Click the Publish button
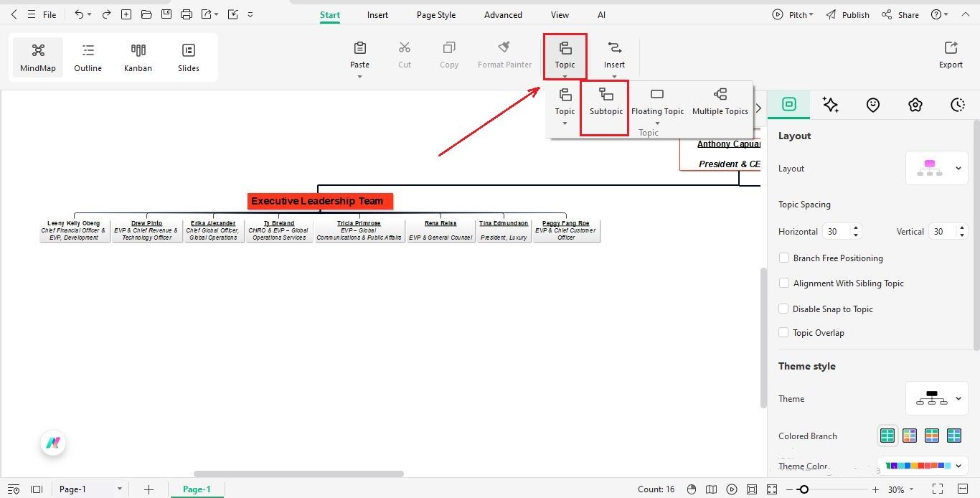The width and height of the screenshot is (980, 498). coord(847,14)
